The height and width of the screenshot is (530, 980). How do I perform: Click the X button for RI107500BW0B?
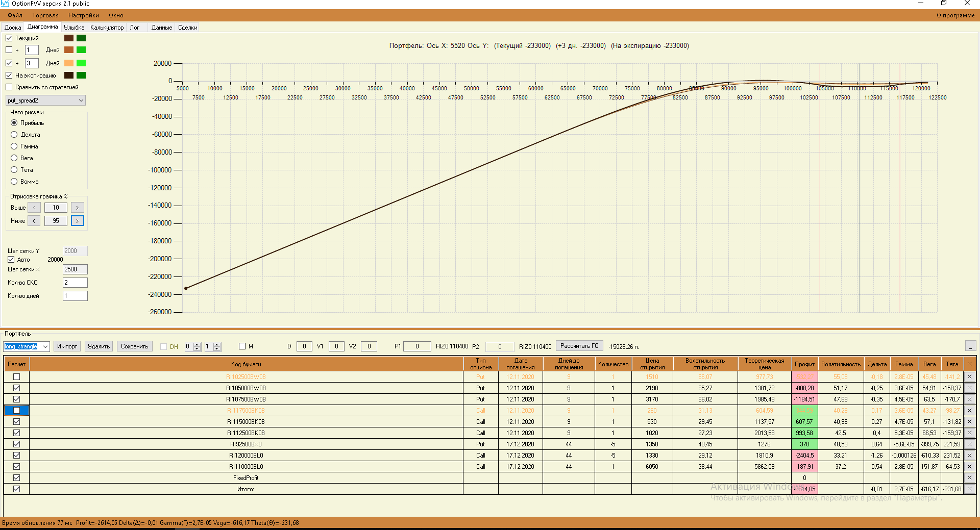[x=969, y=399]
